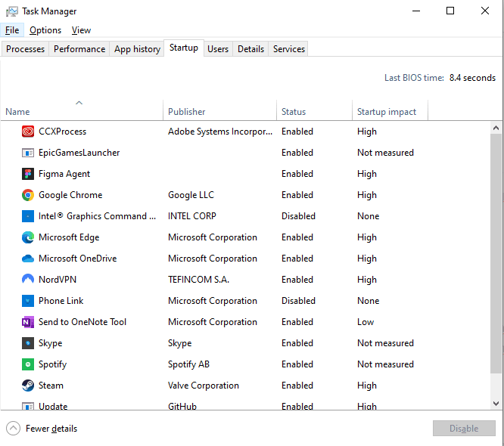The image size is (504, 446).
Task: Click the Spotify icon
Action: pos(28,364)
